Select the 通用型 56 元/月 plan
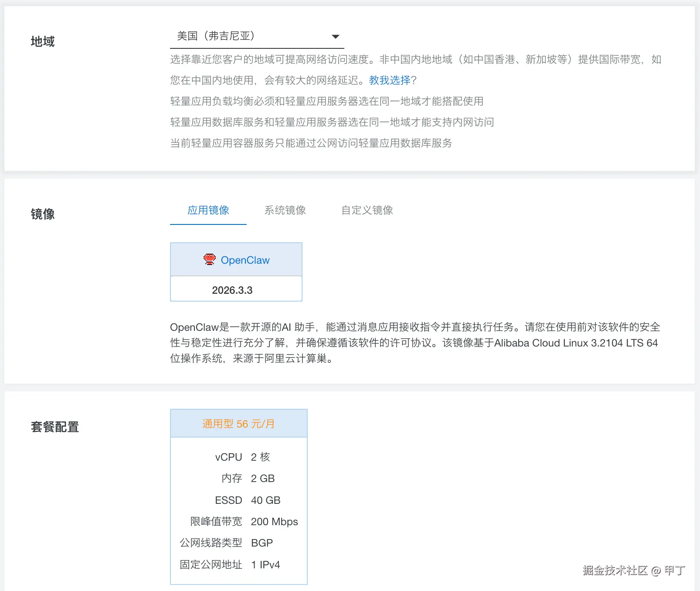 (x=239, y=424)
